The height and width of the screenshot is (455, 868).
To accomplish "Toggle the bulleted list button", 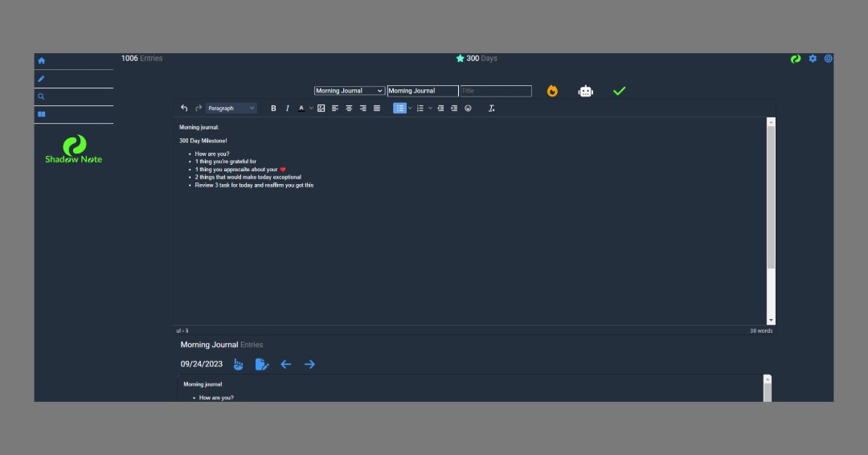I will [x=399, y=109].
